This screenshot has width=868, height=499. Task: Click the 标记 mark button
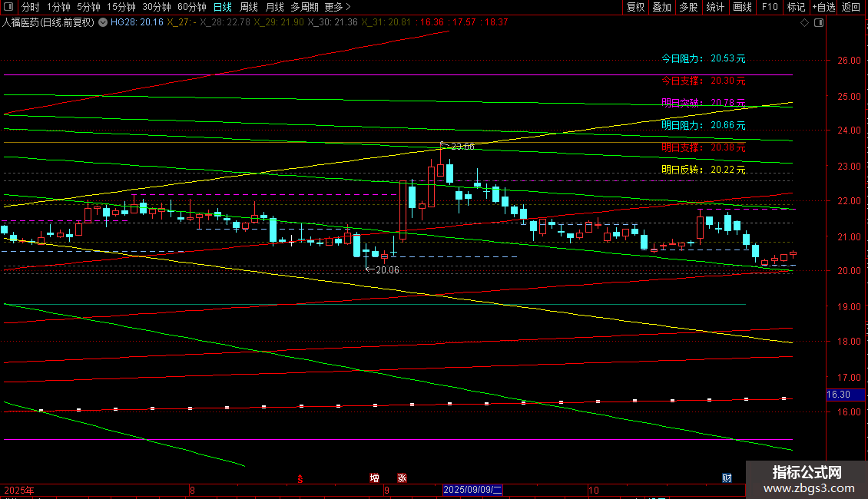(796, 7)
